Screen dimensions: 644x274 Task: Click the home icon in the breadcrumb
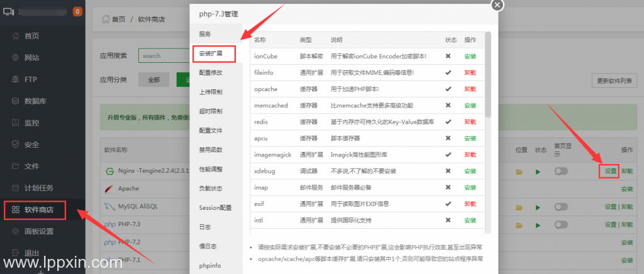pyautogui.click(x=106, y=19)
